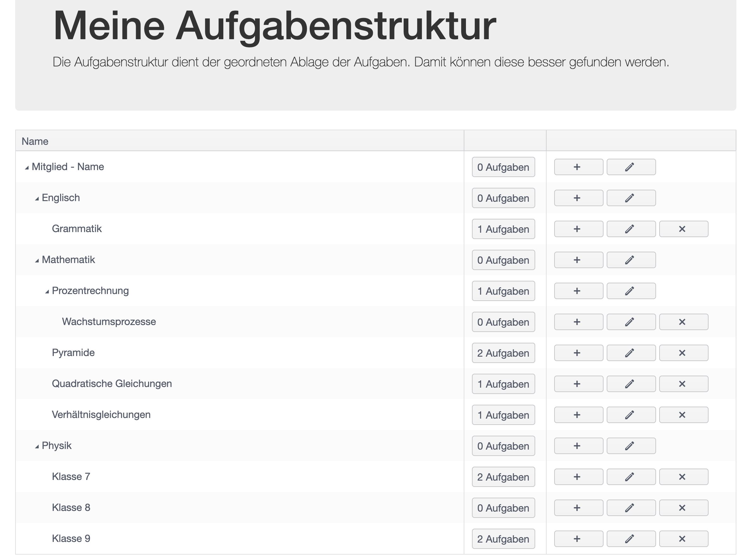Screen dimensions: 756x559
Task: Add a sub-item under Physik with plus
Action: point(578,446)
